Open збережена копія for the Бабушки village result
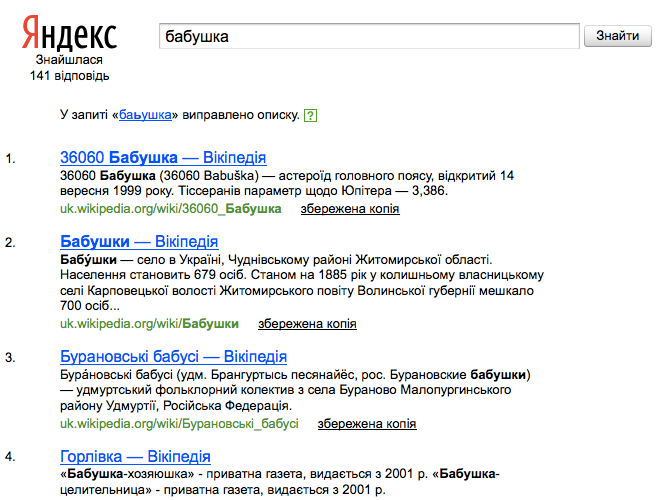660x500 pixels. [x=307, y=324]
